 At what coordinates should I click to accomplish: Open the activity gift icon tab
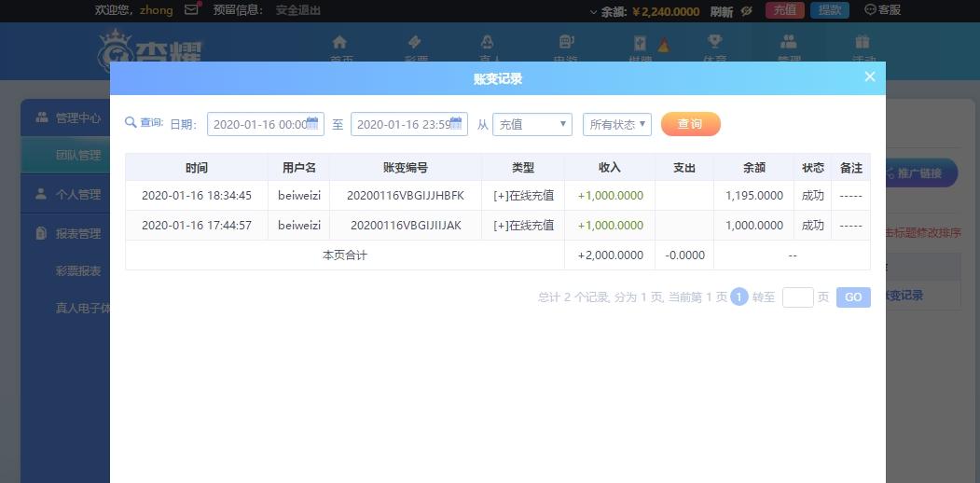pyautogui.click(x=863, y=42)
